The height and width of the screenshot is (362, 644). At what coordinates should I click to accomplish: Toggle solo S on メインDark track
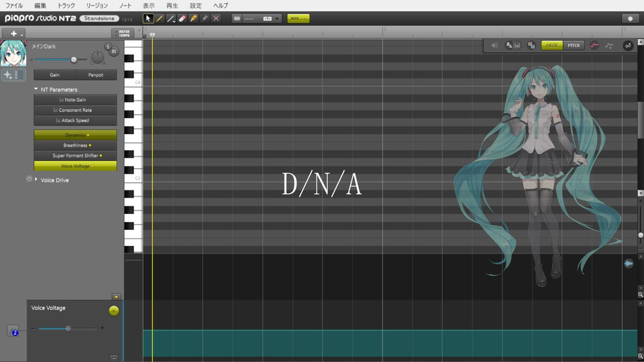[107, 46]
